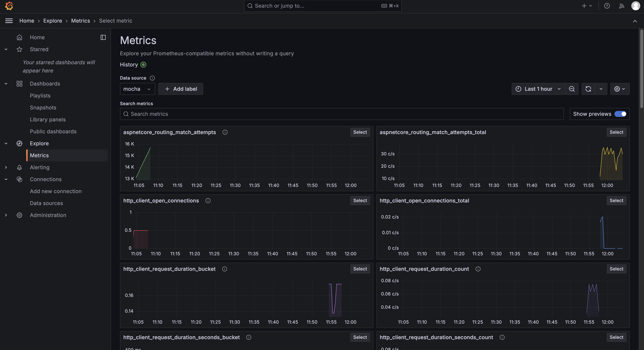Open the hamburger menu toggle
The image size is (644, 350).
coord(9,21)
